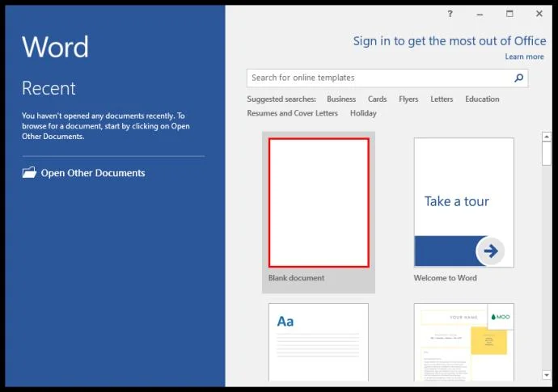
Task: Click the help question mark icon
Action: tap(450, 14)
